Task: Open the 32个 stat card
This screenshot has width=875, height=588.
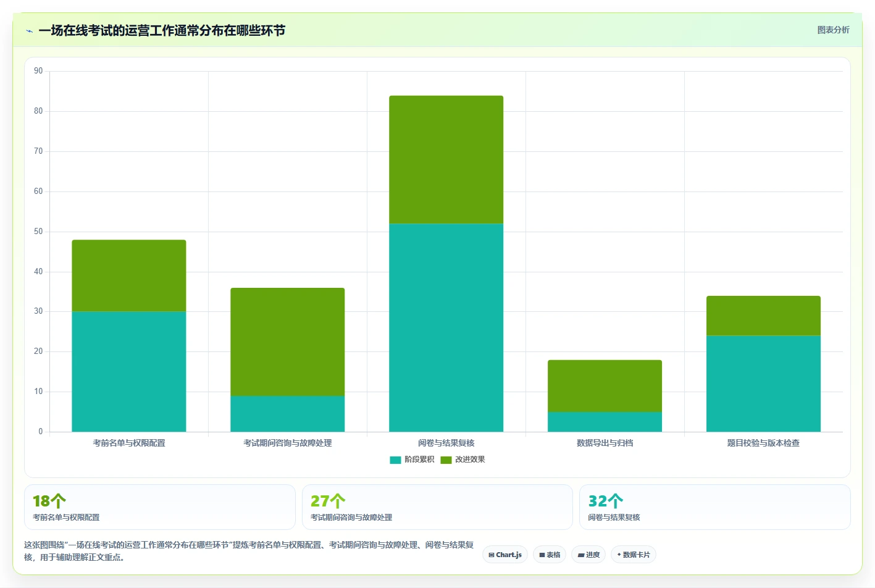Action: click(x=715, y=507)
